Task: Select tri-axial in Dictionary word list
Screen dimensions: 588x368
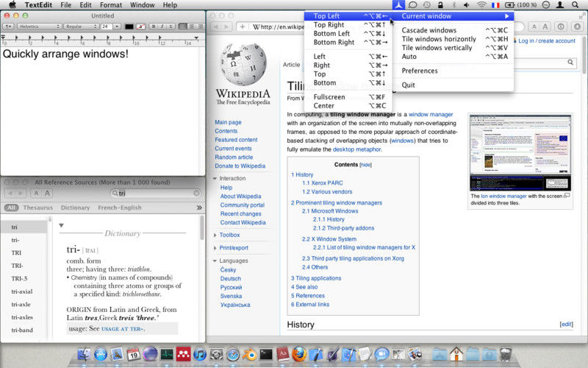Action: point(22,291)
